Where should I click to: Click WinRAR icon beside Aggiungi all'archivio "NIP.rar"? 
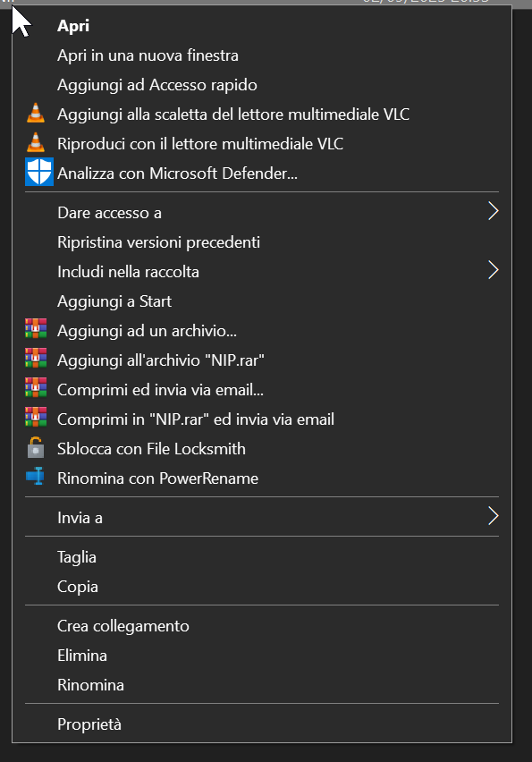[36, 359]
